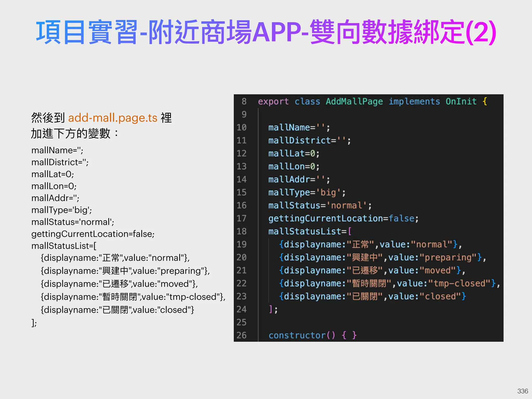Viewport: 532px width, 399px height.
Task: Click code line 12 mallLat=0
Action: 294,154
